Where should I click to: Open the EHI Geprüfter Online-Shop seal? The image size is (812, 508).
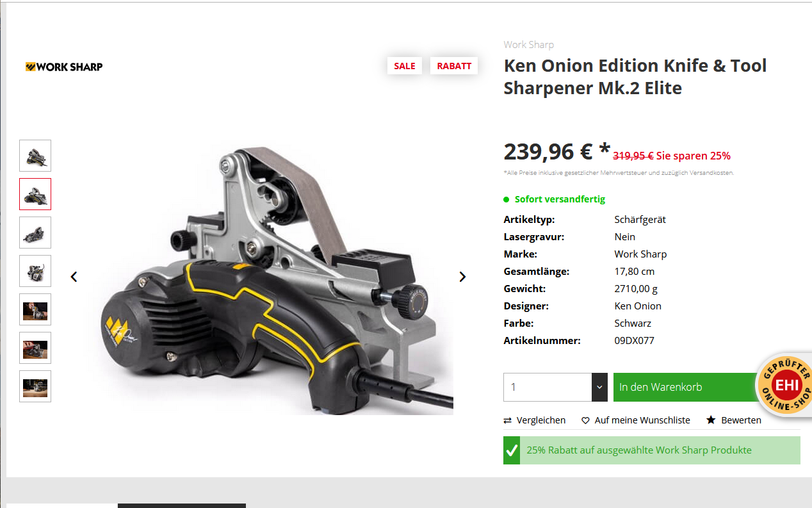(785, 385)
